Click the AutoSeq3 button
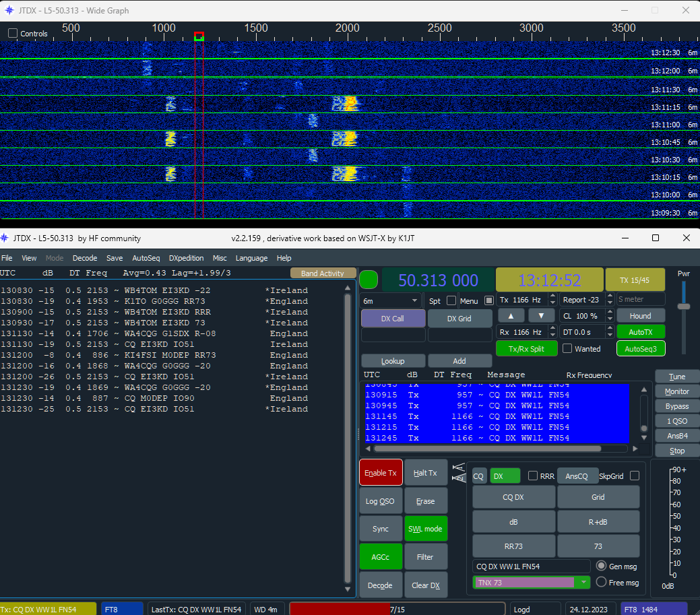This screenshot has width=700, height=615. (641, 348)
